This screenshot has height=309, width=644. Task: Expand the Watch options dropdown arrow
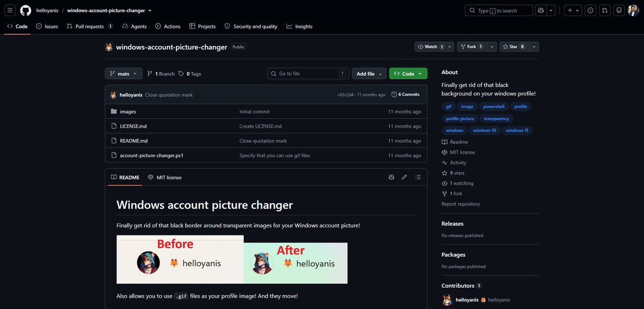450,47
